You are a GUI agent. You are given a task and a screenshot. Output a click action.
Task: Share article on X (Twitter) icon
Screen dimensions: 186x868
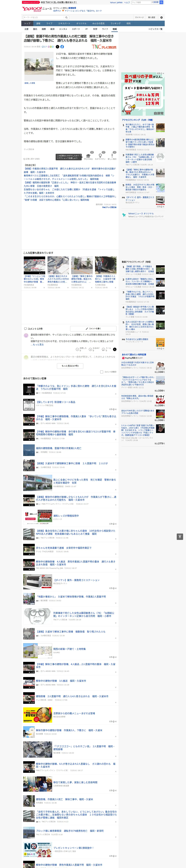(x=57, y=47)
